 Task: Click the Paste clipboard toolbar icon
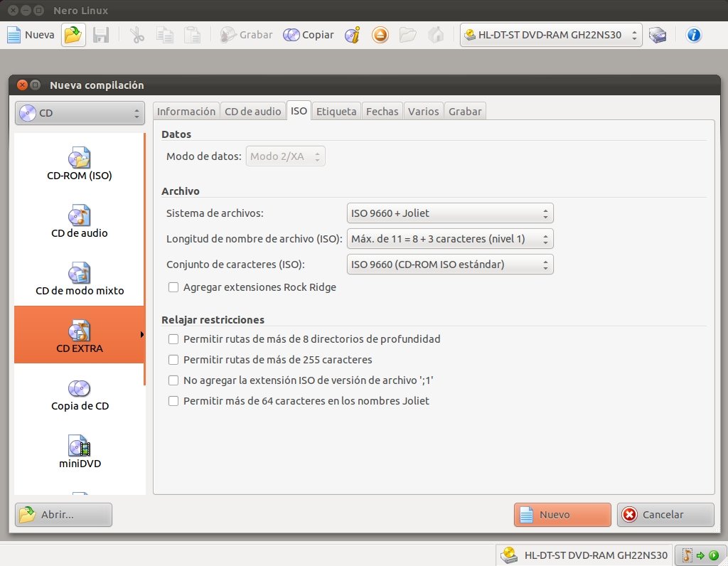pyautogui.click(x=192, y=35)
